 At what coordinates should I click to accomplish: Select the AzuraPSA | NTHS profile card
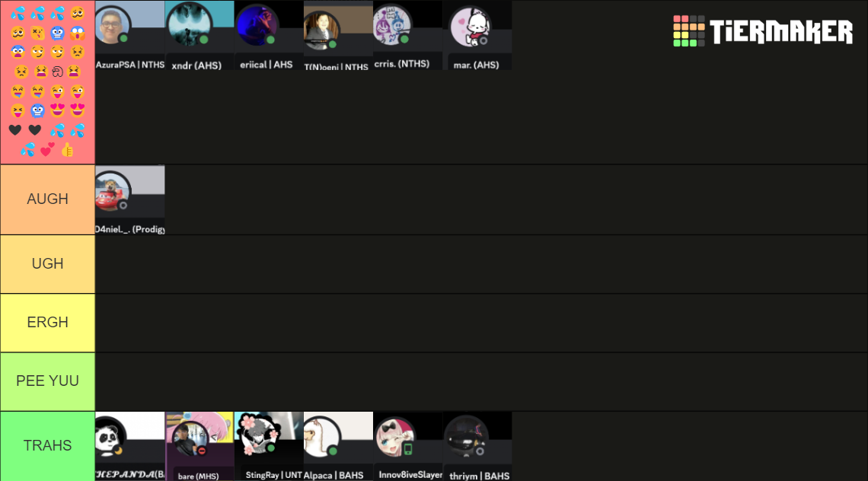click(x=130, y=36)
